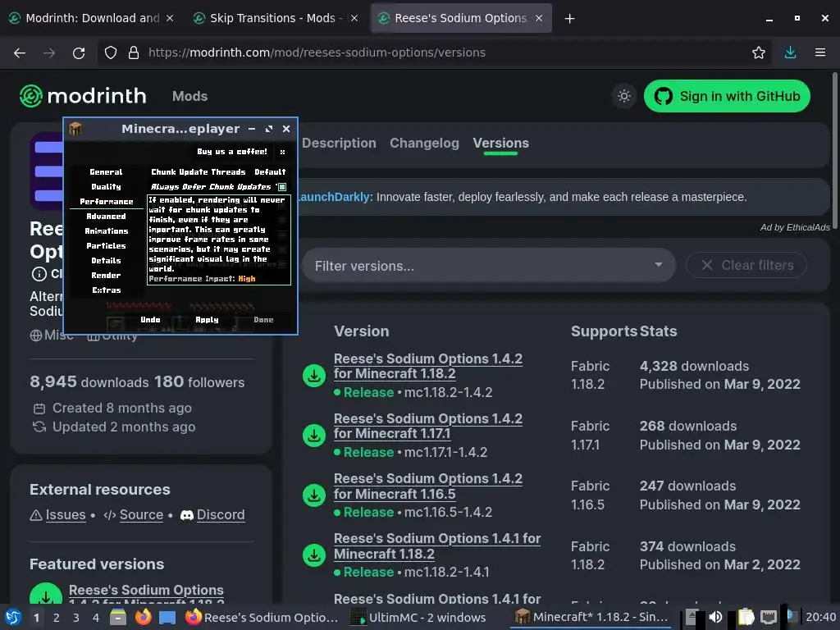Click featured version download icon
The width and height of the screenshot is (840, 630).
pyautogui.click(x=46, y=597)
